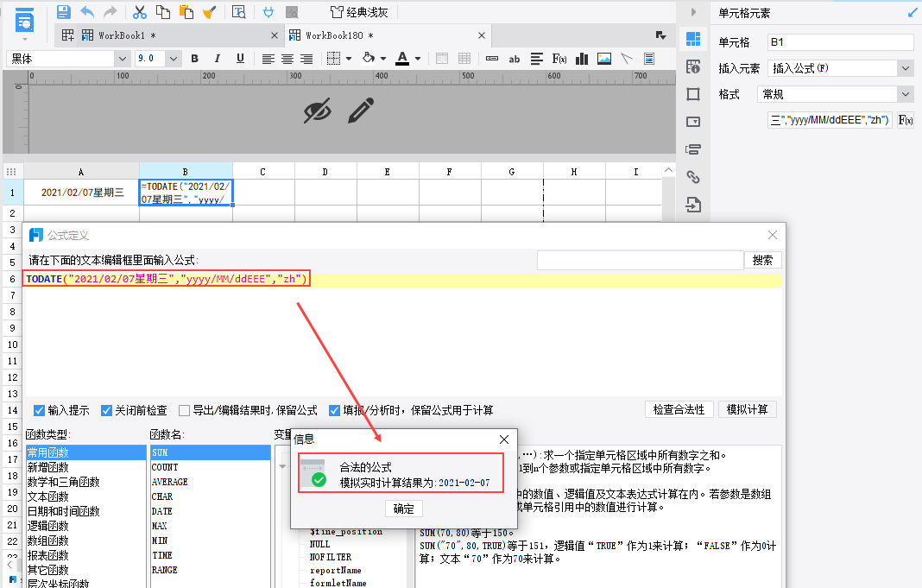Viewport: 922px width, 588px height.
Task: Open 插入元素 dropdown in right panel
Action: pyautogui.click(x=905, y=68)
